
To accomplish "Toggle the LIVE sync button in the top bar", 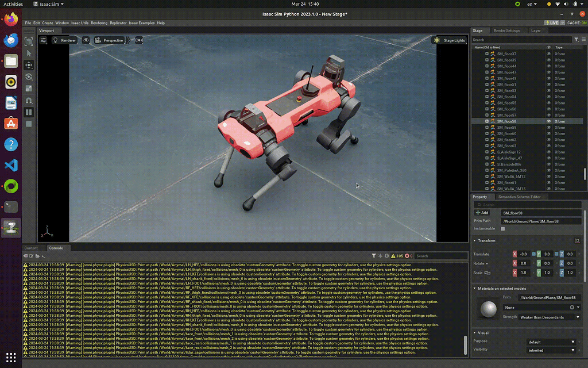I will click(x=552, y=23).
